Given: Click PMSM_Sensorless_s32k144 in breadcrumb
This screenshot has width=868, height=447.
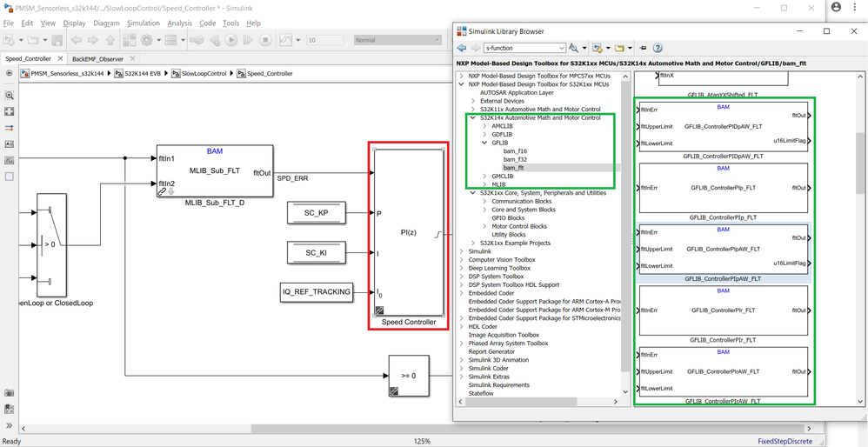Looking at the screenshot, I should tap(68, 73).
